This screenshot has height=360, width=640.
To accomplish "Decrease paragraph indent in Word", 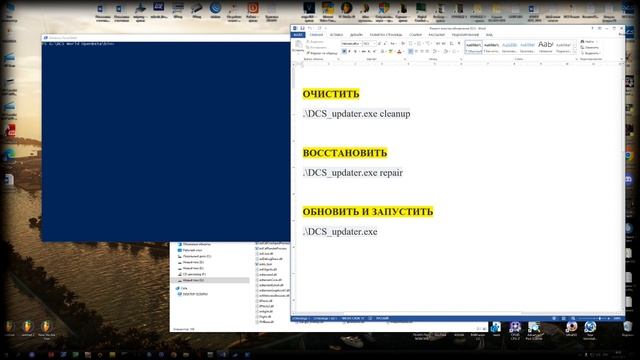I will point(438,44).
